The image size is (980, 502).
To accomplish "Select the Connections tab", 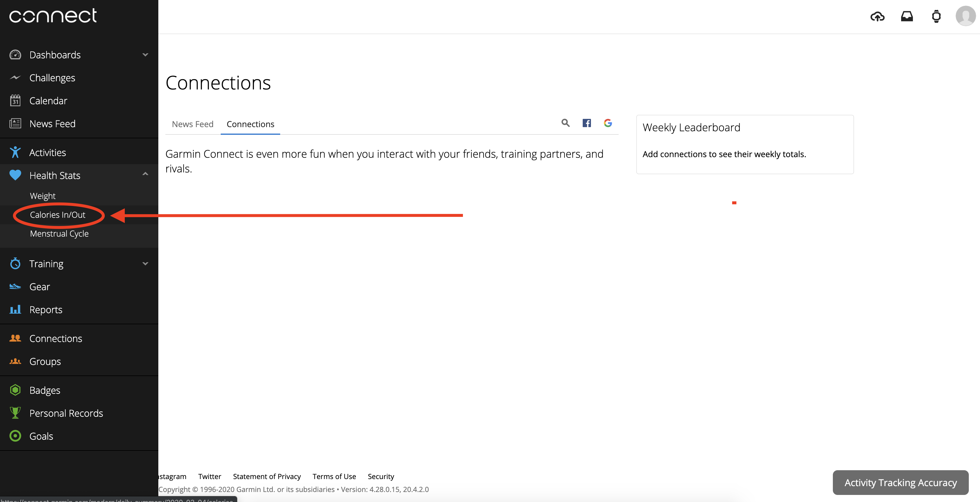I will click(250, 124).
